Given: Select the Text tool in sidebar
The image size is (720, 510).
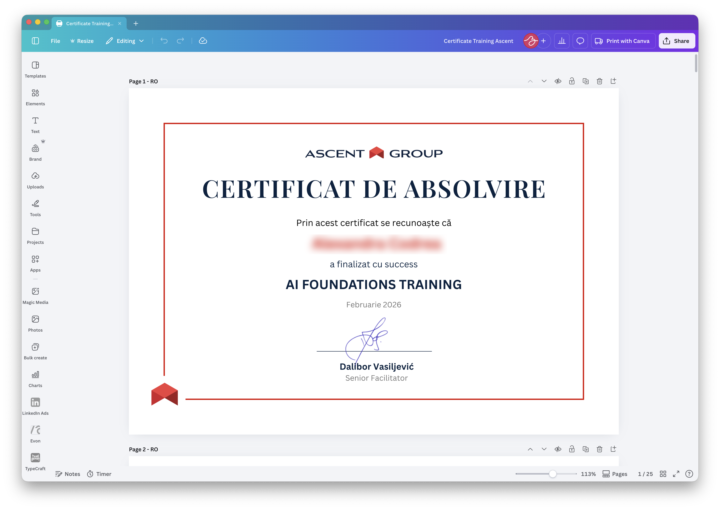Looking at the screenshot, I should pos(35,124).
